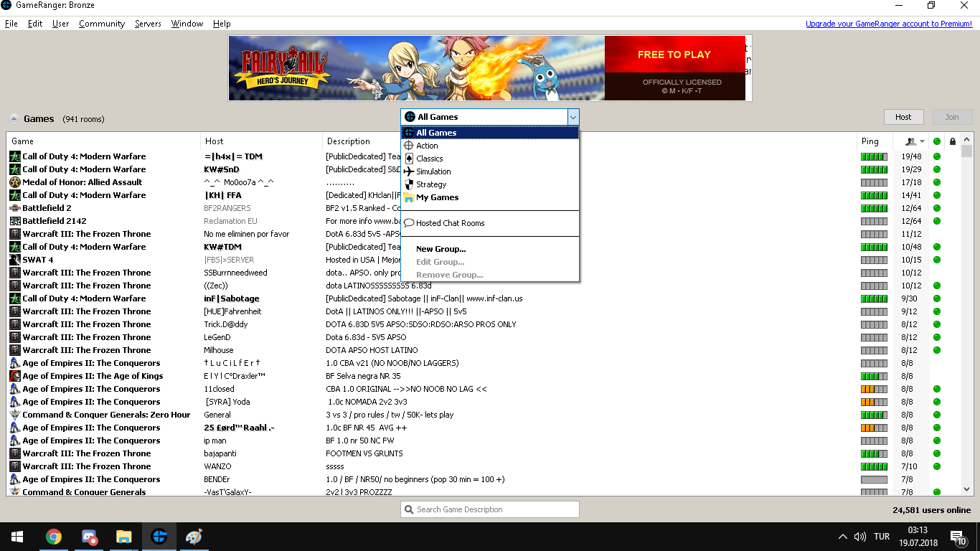Click the folder icon beside My Games
Image resolution: width=980 pixels, height=551 pixels.
409,197
